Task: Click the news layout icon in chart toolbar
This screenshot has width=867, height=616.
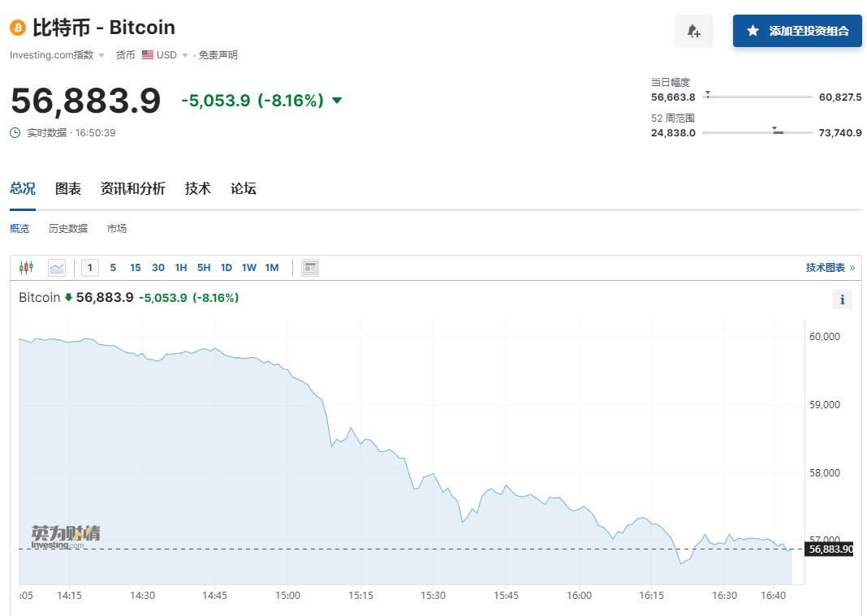Action: [309, 267]
